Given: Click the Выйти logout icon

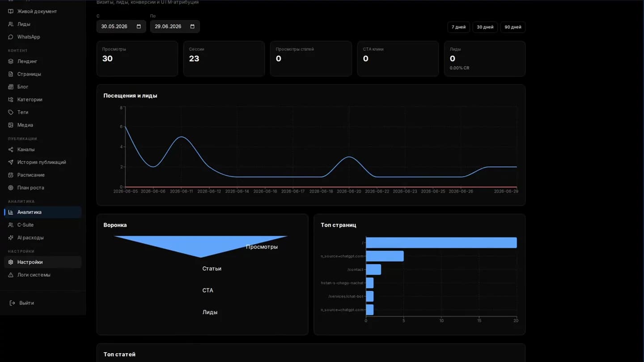Looking at the screenshot, I should pos(13,303).
